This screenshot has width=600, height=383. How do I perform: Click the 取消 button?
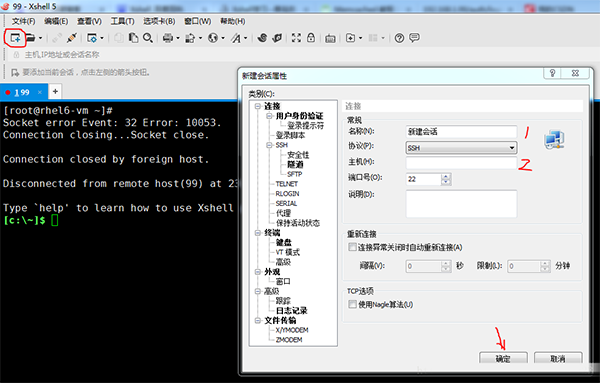tap(558, 358)
